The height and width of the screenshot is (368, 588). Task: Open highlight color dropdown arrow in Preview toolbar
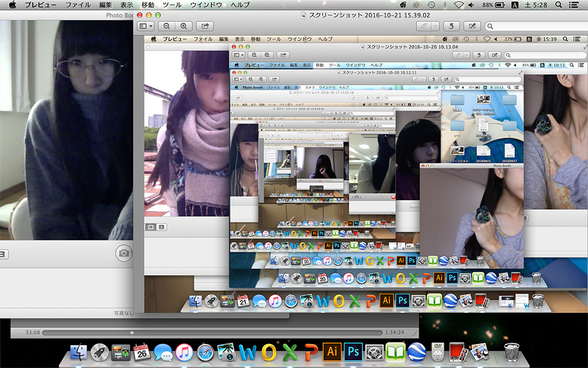click(x=435, y=26)
